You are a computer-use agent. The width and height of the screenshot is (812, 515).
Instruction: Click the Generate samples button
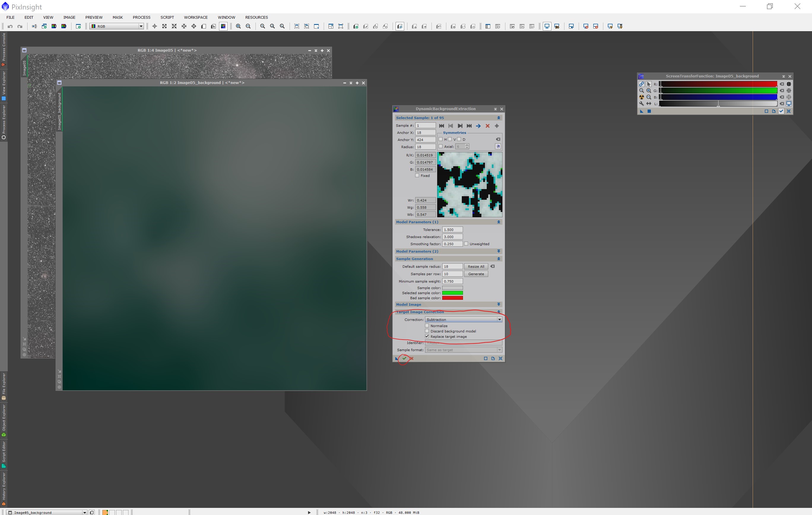pos(476,274)
